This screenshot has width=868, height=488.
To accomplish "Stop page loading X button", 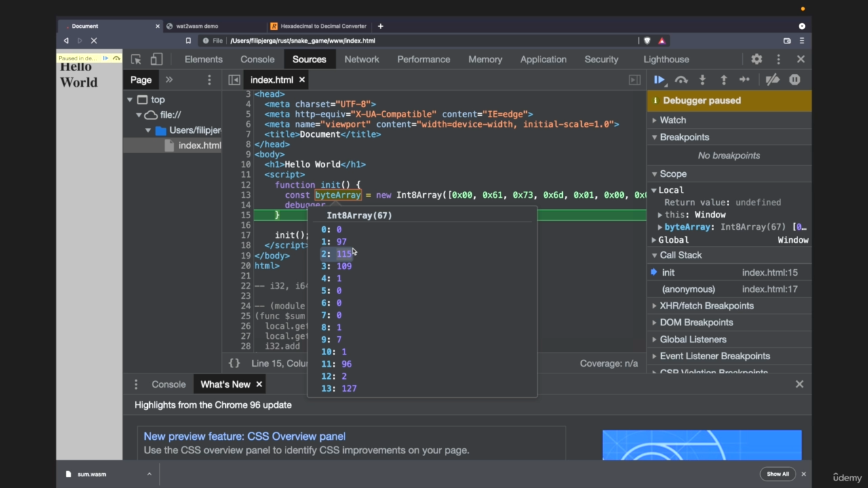I will coord(94,41).
